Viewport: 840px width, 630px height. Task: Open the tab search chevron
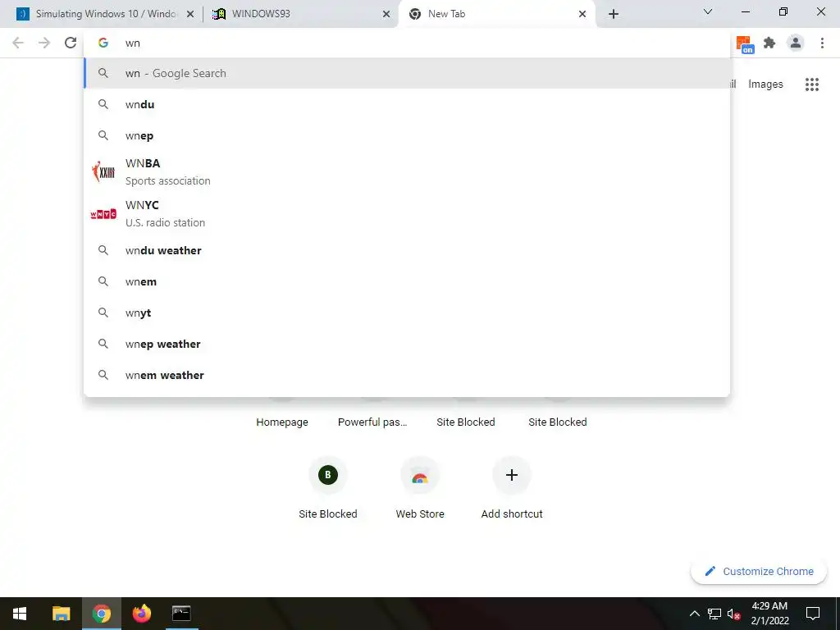[708, 11]
